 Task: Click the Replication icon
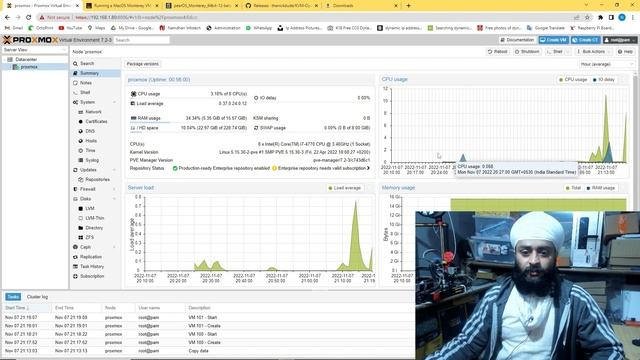[75, 257]
